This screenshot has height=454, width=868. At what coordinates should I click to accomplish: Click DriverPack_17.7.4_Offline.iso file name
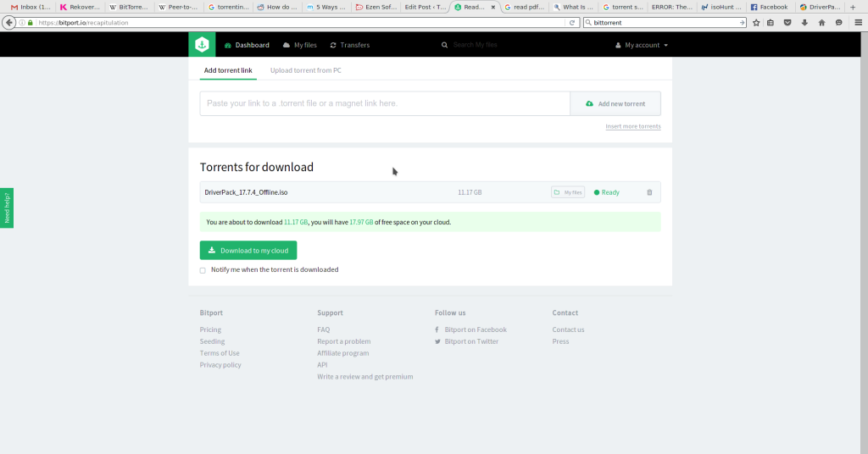246,192
